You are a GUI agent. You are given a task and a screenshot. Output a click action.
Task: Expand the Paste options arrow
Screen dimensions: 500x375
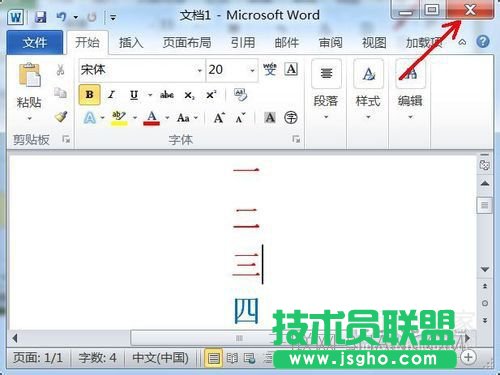coord(29,118)
